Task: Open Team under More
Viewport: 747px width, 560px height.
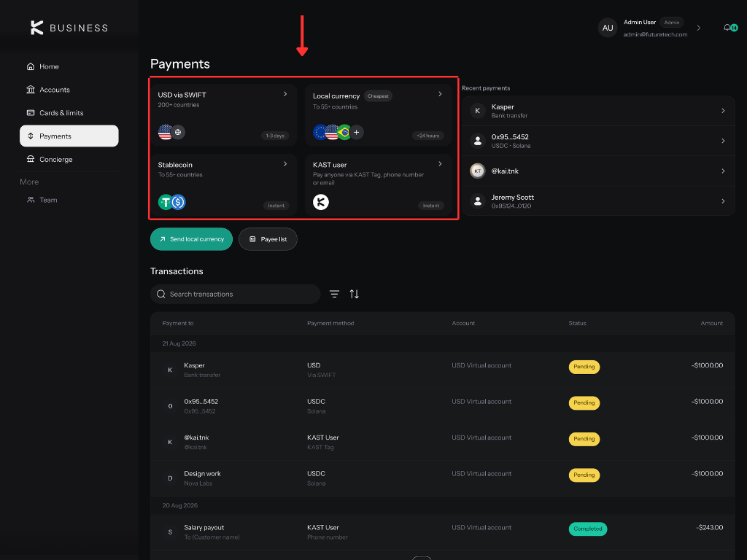Action: point(42,200)
